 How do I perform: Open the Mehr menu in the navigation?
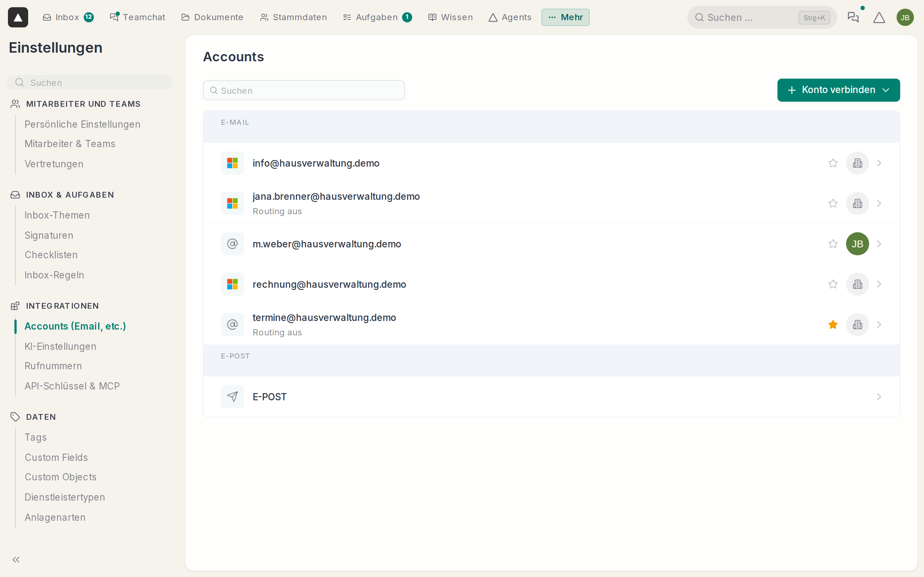coord(565,17)
